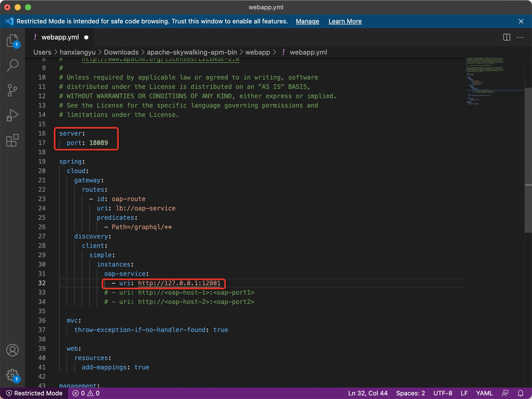Open the Source Control view icon
The image size is (532, 399).
[12, 90]
